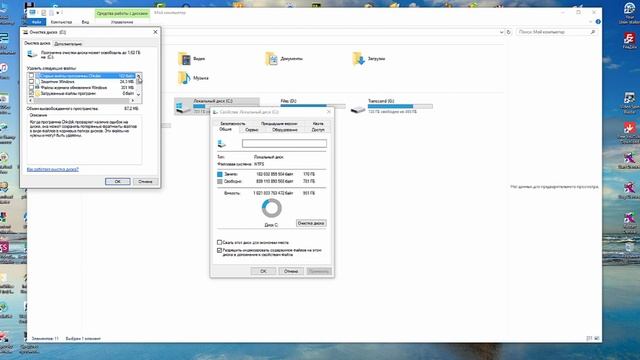640x360 pixels.
Task: Open address bar history dropdown arrow
Action: click(x=501, y=32)
